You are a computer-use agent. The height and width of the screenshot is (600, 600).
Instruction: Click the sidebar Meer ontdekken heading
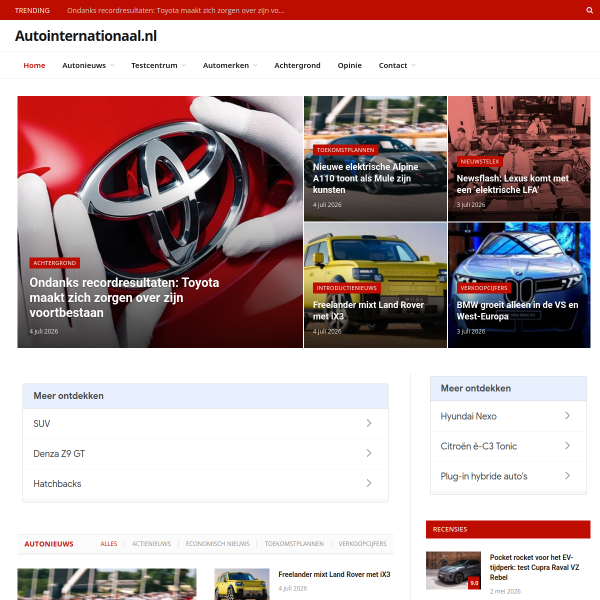[x=476, y=388]
